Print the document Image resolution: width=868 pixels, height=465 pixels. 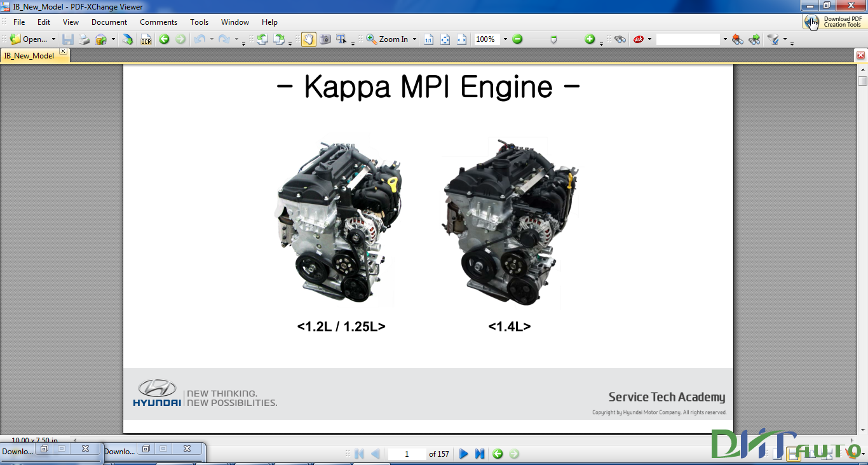pyautogui.click(x=83, y=39)
